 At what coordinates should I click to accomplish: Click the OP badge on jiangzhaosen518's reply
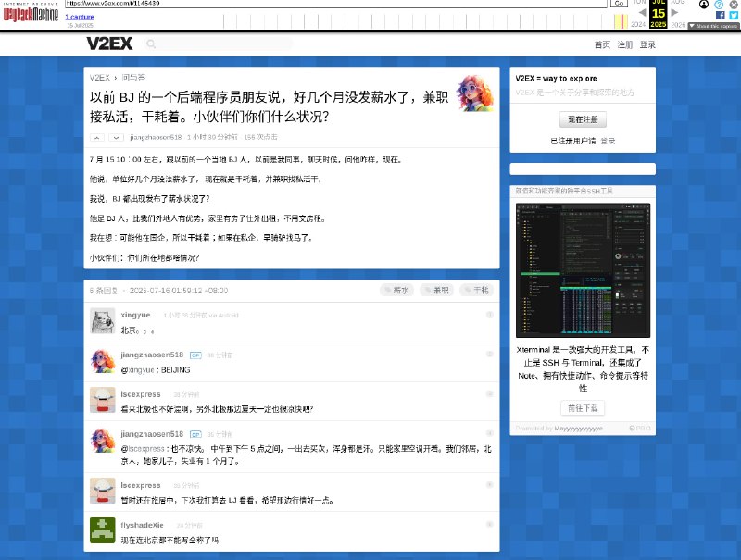pos(195,355)
